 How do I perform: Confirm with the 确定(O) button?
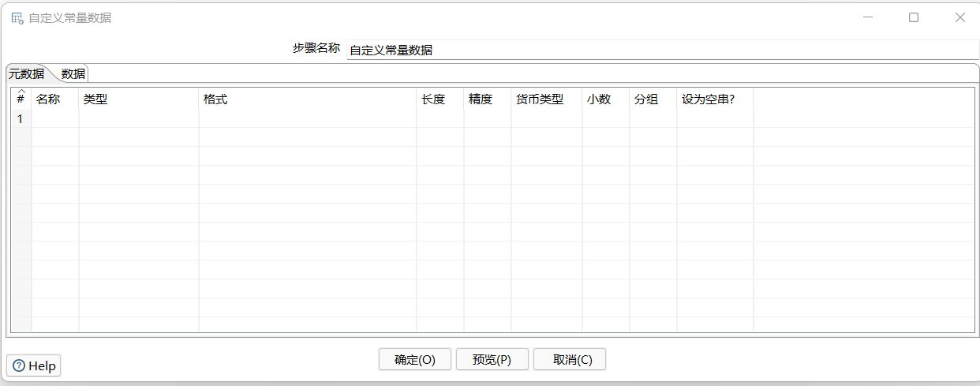(415, 359)
